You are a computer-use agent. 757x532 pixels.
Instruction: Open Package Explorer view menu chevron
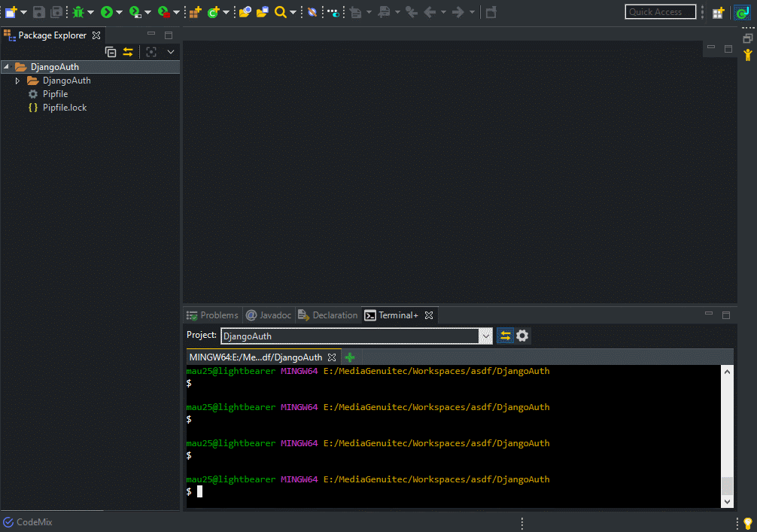pos(171,52)
